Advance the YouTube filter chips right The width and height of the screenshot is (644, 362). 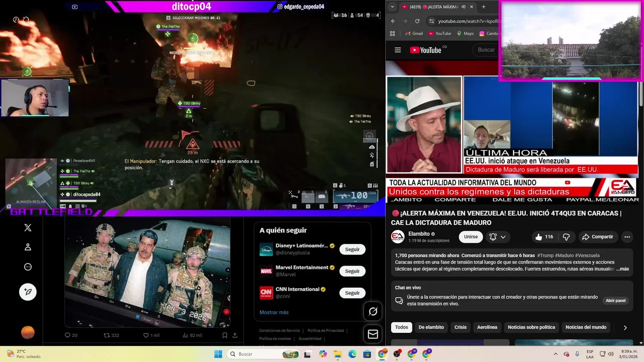625,327
